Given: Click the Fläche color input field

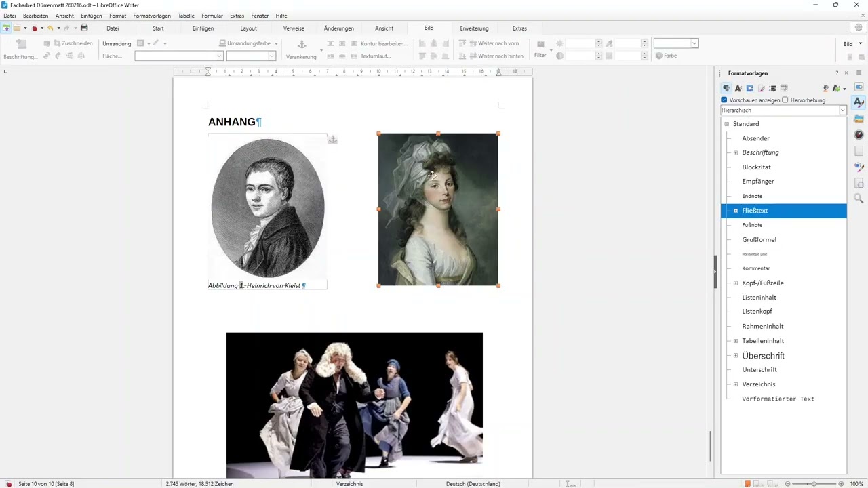Looking at the screenshot, I should pyautogui.click(x=179, y=56).
